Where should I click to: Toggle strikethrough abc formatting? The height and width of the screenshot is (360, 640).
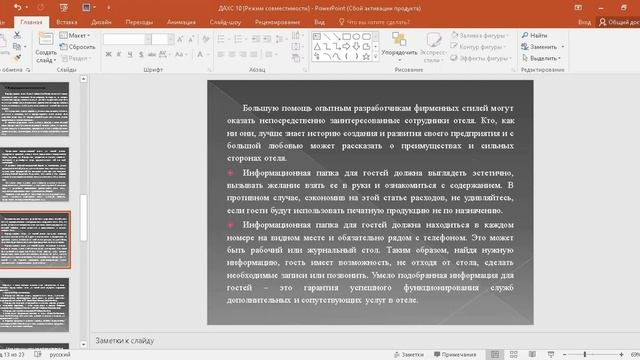152,54
